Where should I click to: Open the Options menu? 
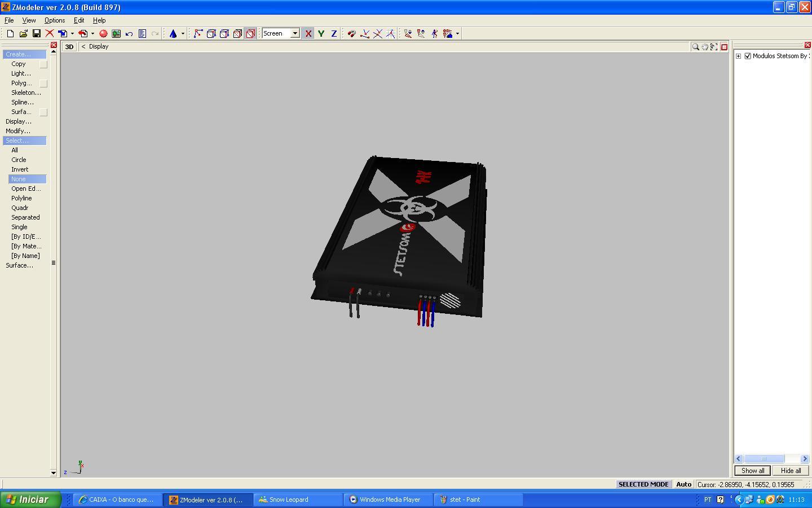[x=55, y=20]
